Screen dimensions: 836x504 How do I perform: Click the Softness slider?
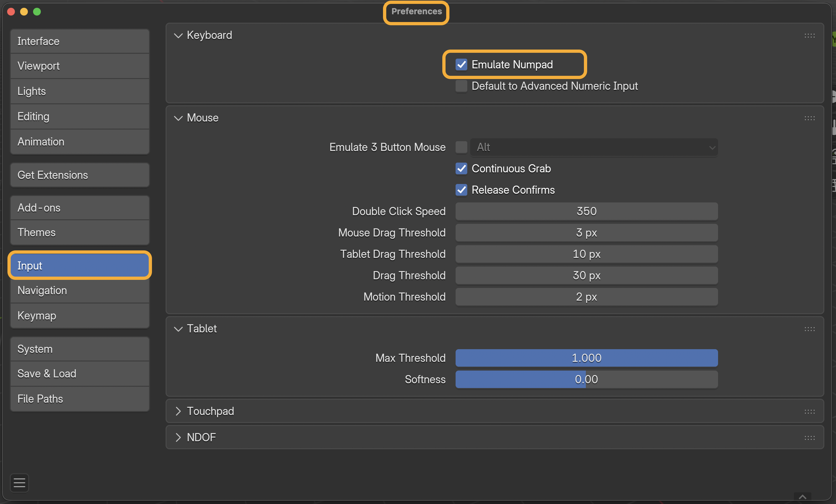(586, 379)
